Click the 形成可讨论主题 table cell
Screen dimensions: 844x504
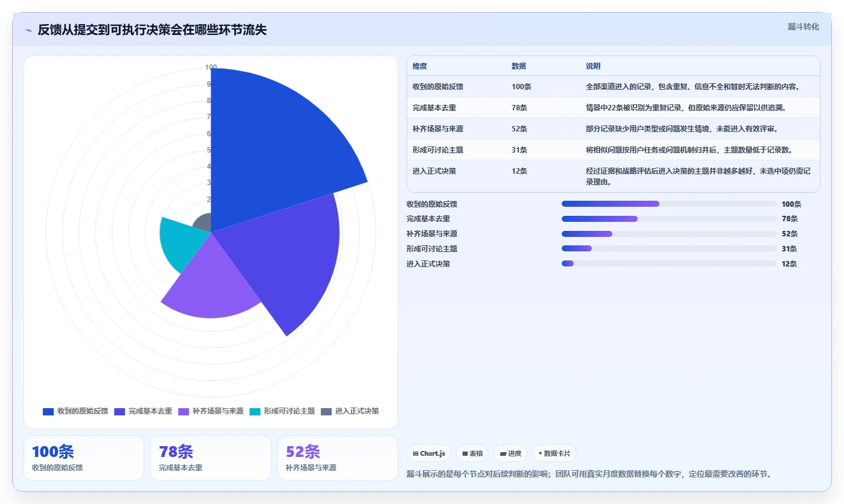(x=438, y=150)
